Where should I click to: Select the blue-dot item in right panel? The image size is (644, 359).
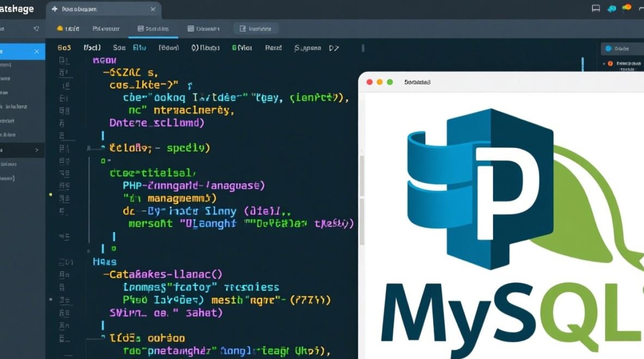tap(617, 48)
